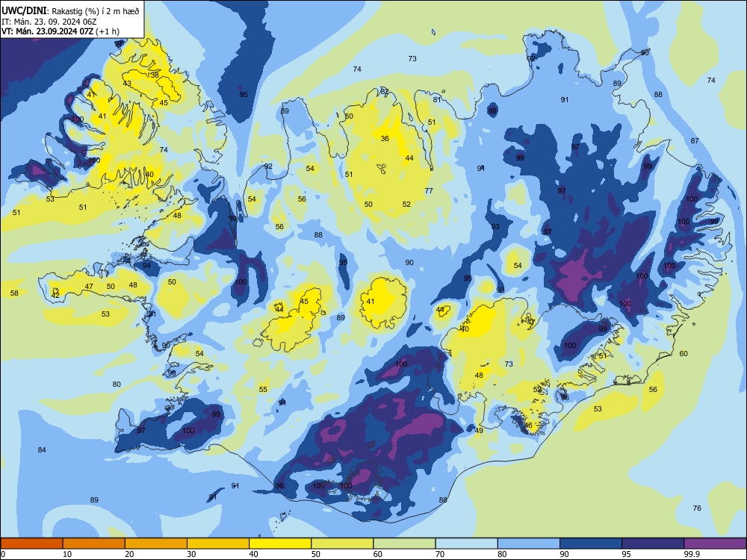
Task: Click the legend label 70
Action: [440, 554]
